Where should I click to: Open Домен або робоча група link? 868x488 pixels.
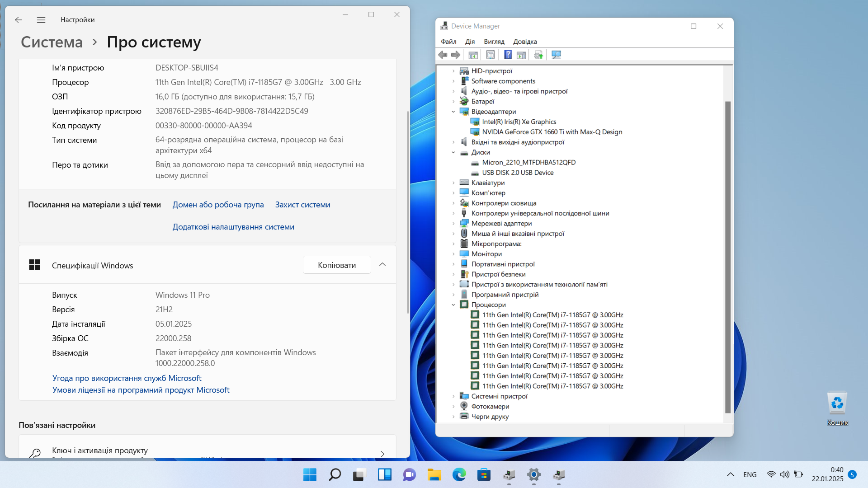coord(218,205)
